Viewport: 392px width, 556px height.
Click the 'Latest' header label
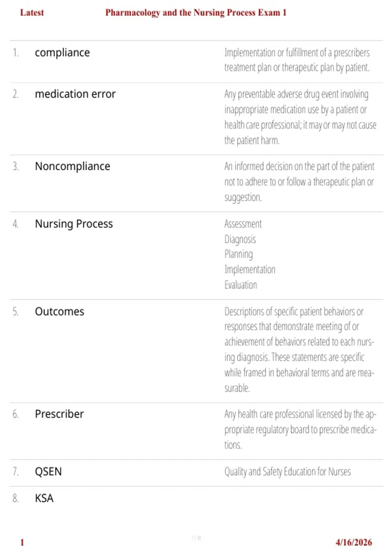pyautogui.click(x=32, y=13)
